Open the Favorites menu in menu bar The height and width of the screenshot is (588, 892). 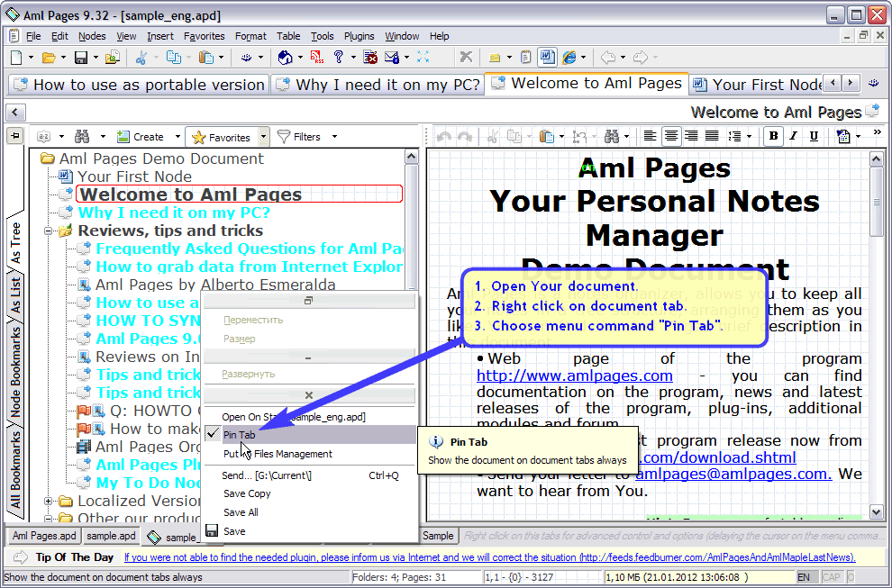(x=205, y=36)
